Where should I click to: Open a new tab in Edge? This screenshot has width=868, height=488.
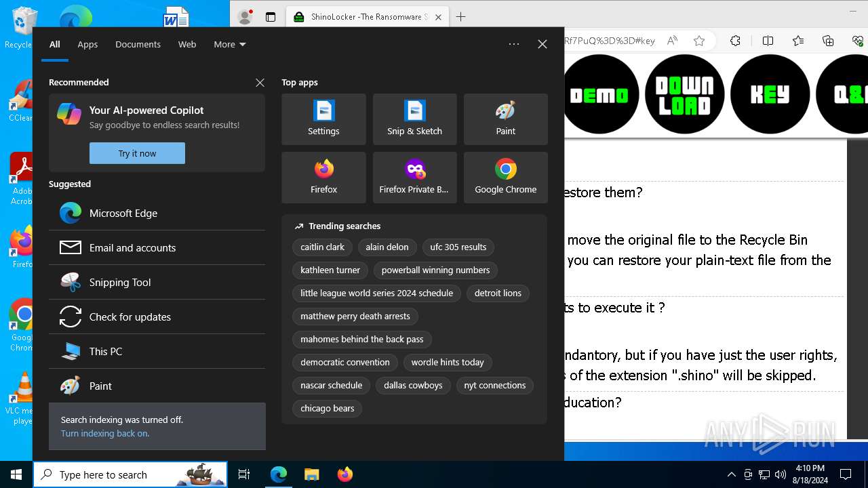point(460,17)
